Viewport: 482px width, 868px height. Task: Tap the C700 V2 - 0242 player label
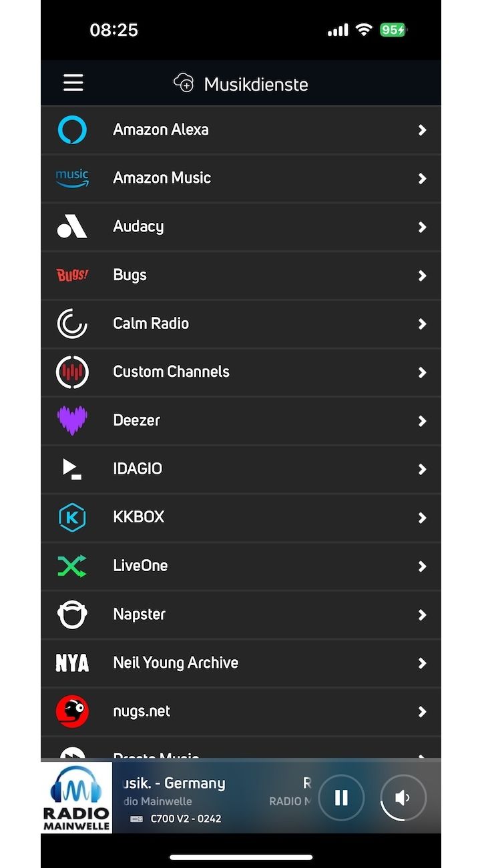(186, 819)
